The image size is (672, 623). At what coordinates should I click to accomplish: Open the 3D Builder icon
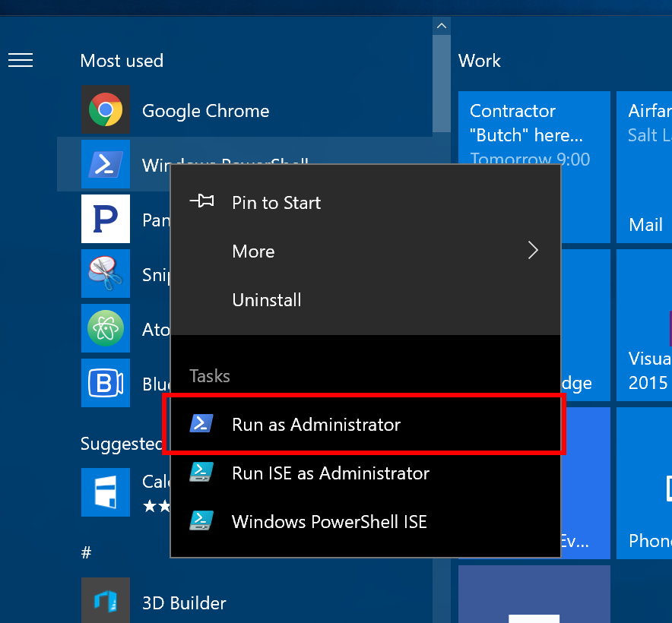point(106,602)
